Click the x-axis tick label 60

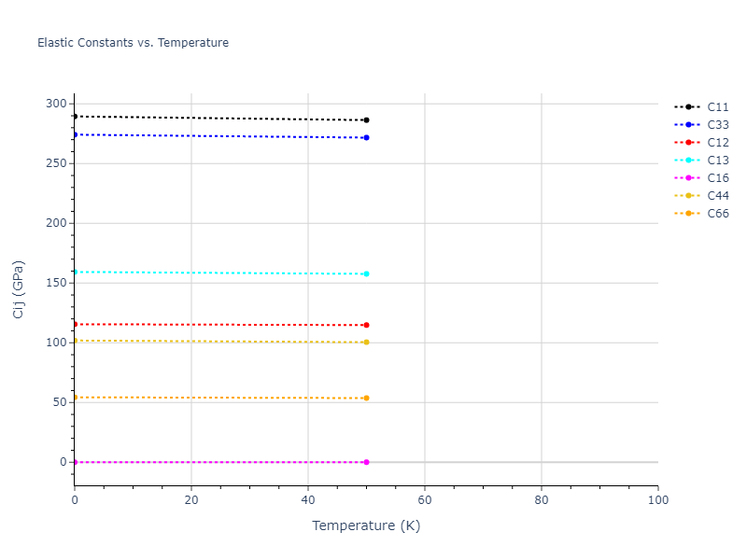[425, 501]
